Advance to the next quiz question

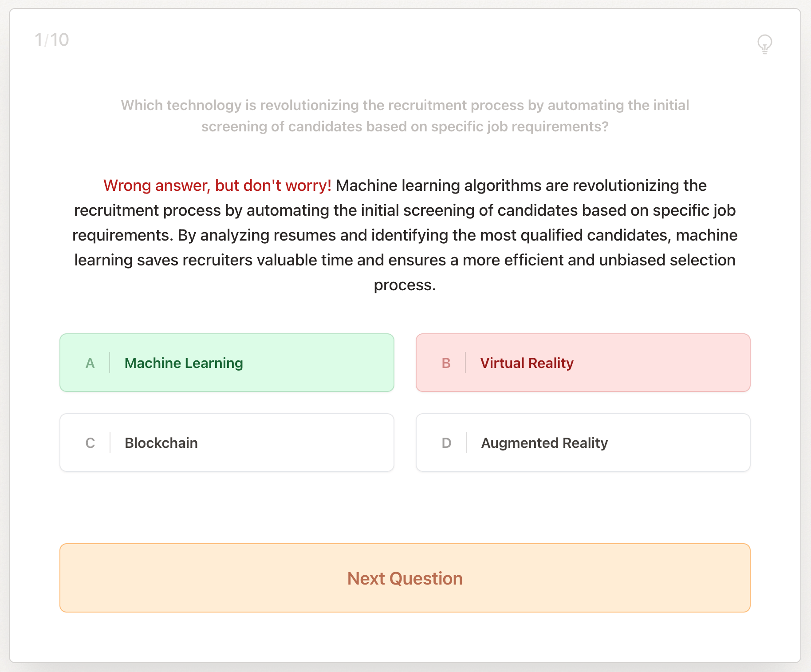tap(405, 578)
